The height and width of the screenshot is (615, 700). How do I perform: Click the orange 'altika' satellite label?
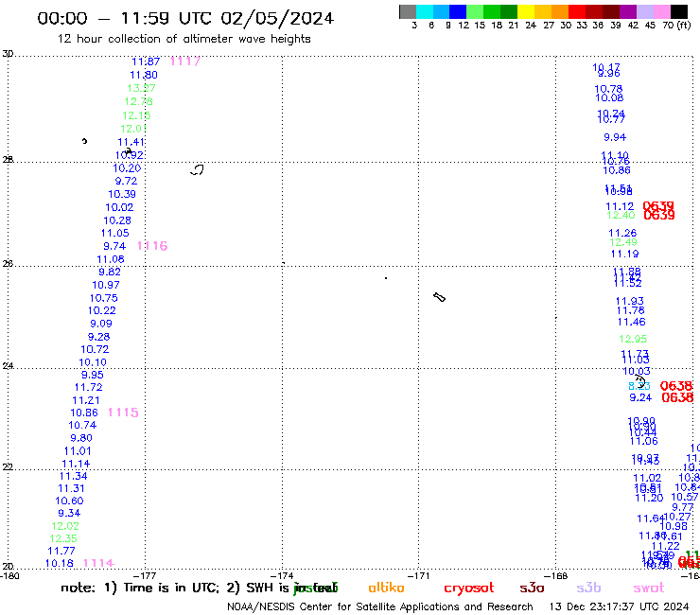point(386,588)
